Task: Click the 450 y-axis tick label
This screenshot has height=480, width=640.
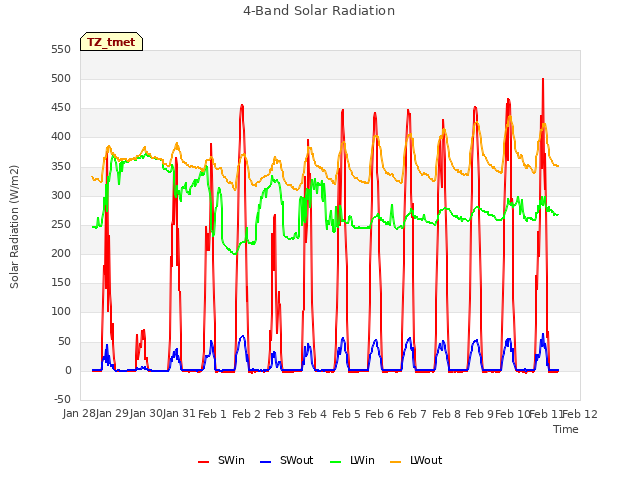Action: (x=61, y=108)
